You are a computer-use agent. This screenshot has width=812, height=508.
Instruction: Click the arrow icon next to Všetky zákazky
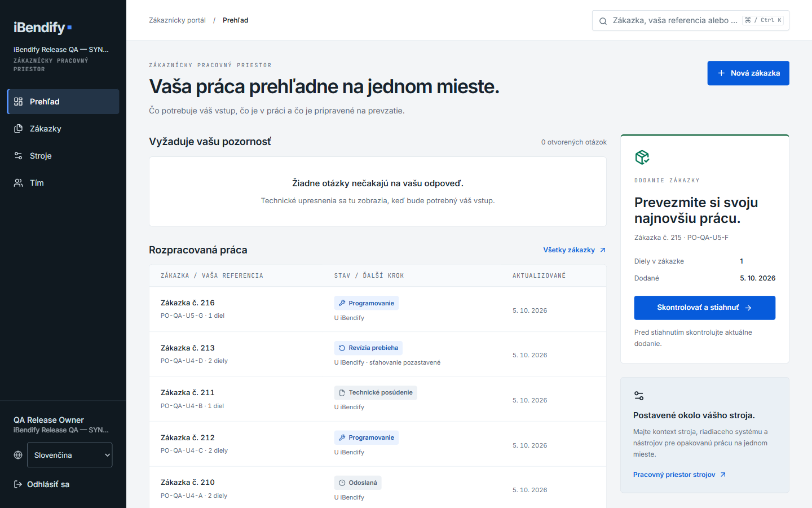pos(603,250)
